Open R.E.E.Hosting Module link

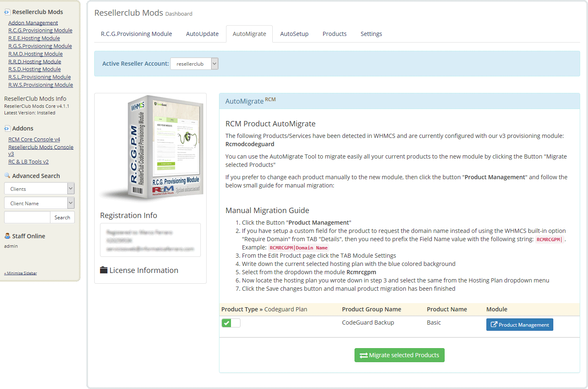point(34,38)
